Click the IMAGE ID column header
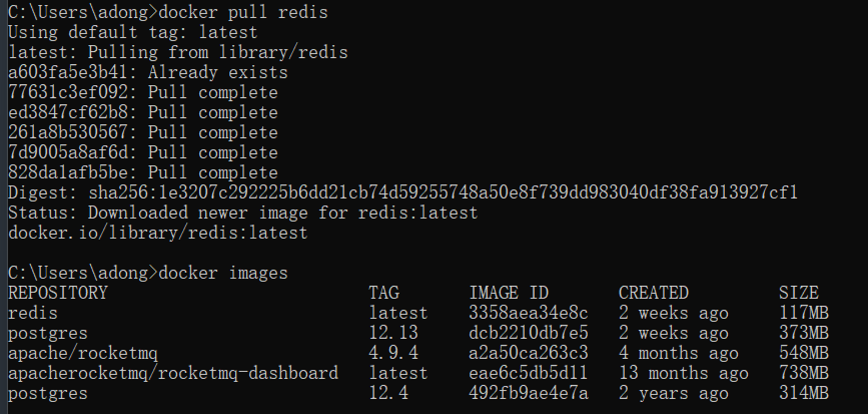Viewport: 868px width, 414px height. (x=509, y=293)
